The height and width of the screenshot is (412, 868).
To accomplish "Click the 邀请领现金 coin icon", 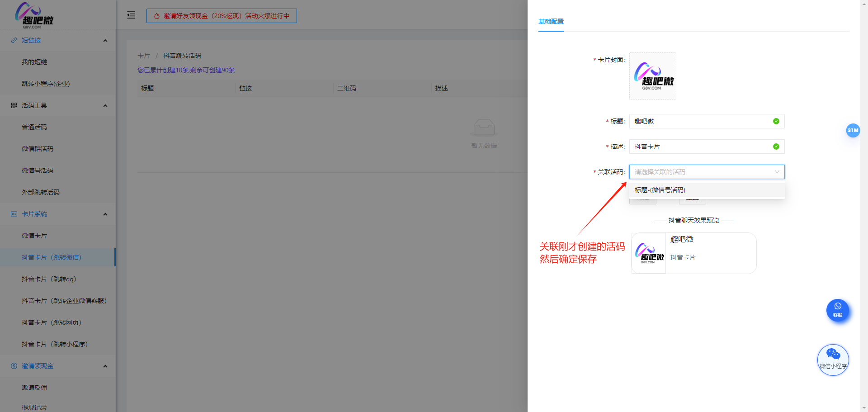I will 14,366.
